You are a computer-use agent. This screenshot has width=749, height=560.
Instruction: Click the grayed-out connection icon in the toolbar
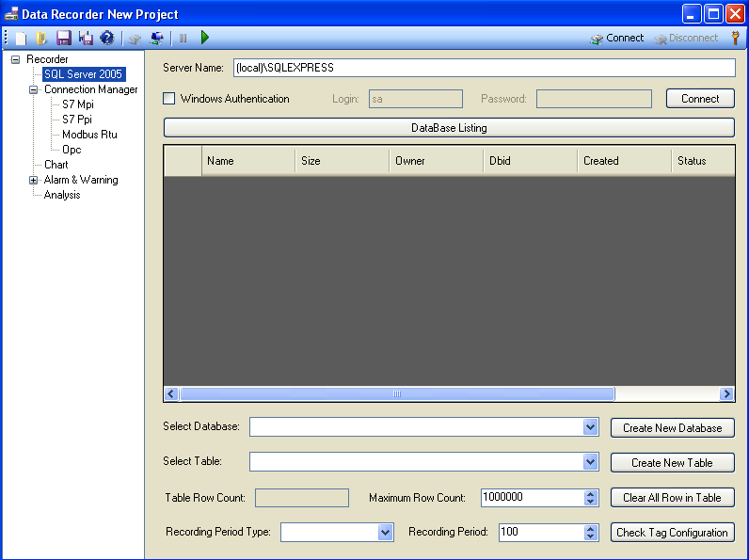coord(135,39)
